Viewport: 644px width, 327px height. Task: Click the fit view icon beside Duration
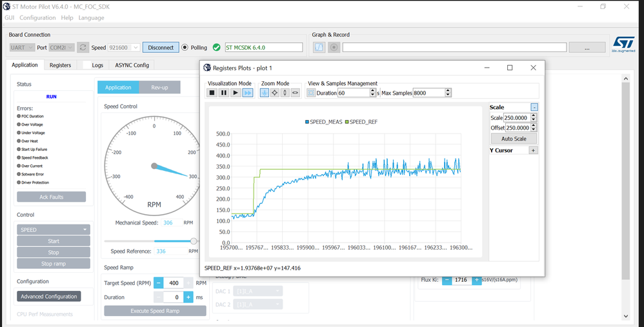[x=311, y=93]
